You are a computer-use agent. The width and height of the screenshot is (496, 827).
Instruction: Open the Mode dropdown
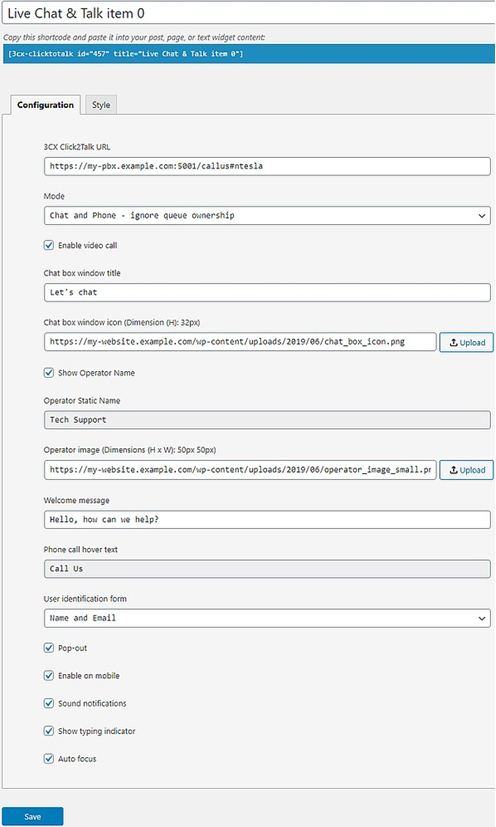coord(267,215)
